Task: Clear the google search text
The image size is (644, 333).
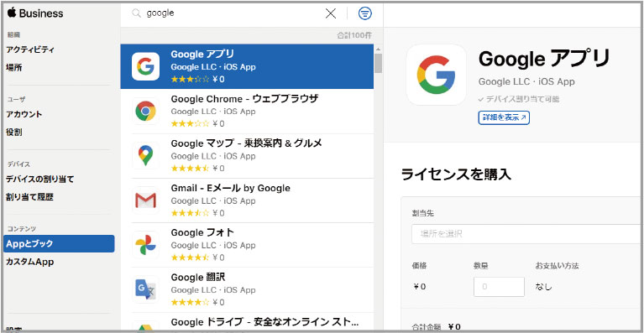Action: pos(331,13)
